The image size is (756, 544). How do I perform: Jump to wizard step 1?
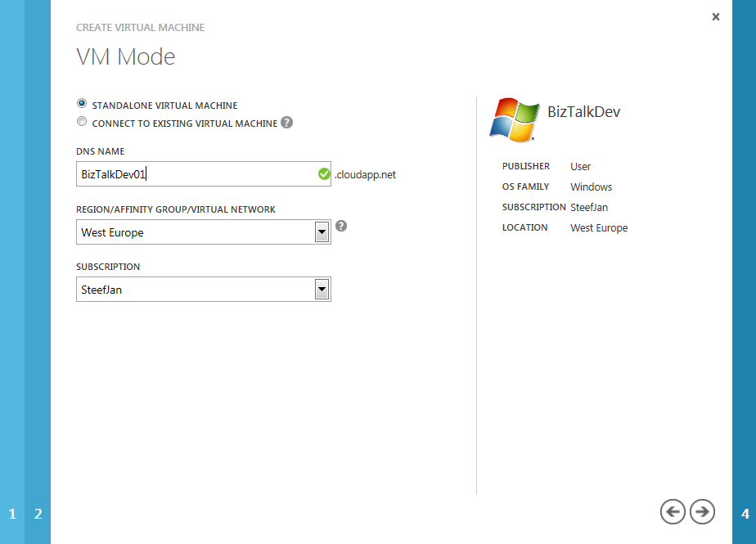pos(12,514)
